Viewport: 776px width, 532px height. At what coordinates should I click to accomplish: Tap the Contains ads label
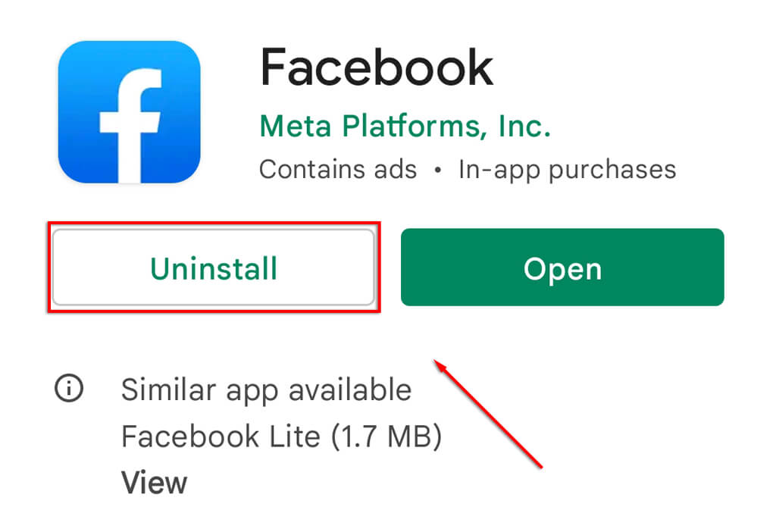coord(338,169)
